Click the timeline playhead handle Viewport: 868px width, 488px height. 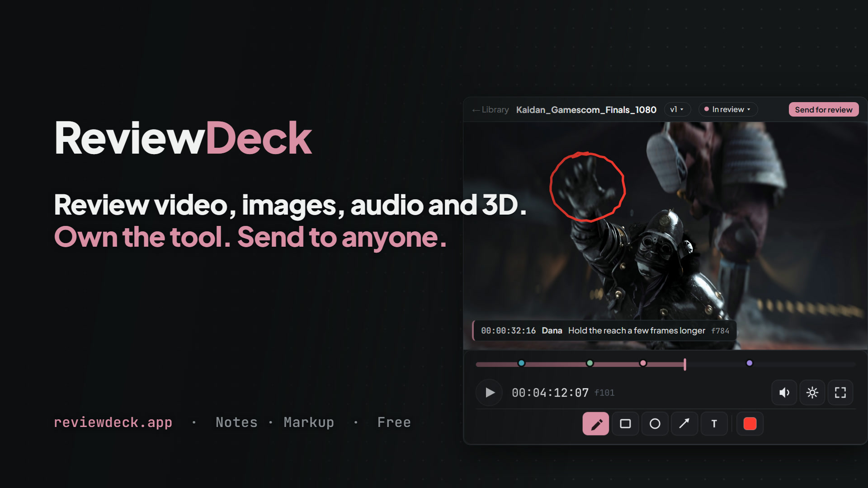(685, 364)
